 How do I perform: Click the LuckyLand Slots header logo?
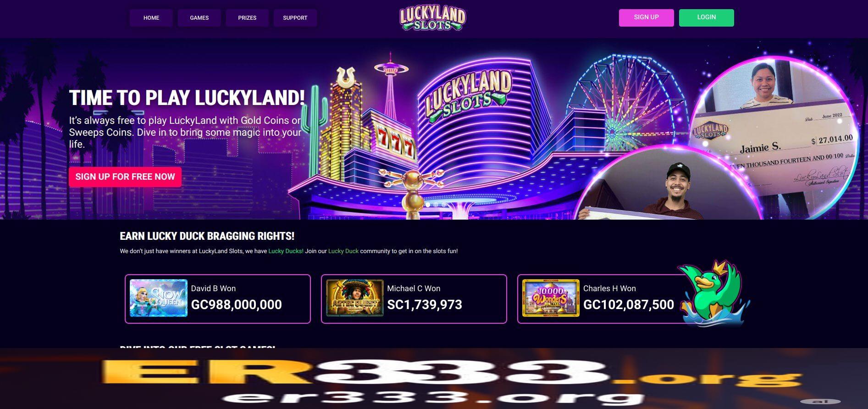tap(432, 18)
